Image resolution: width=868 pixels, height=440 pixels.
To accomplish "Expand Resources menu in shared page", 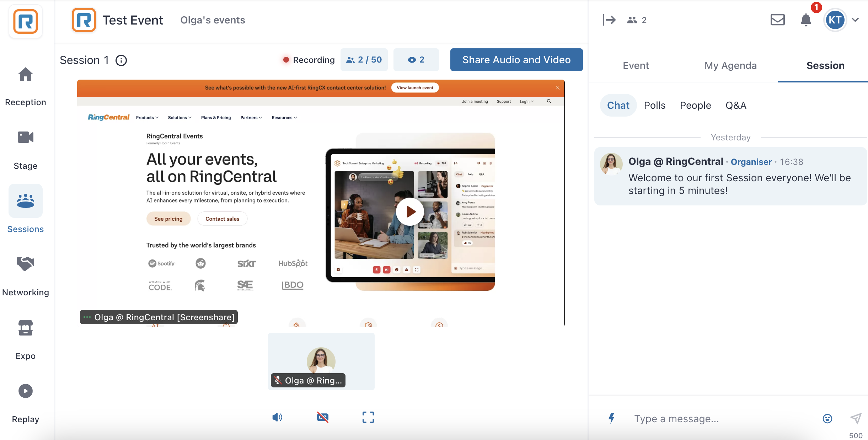I will [284, 118].
